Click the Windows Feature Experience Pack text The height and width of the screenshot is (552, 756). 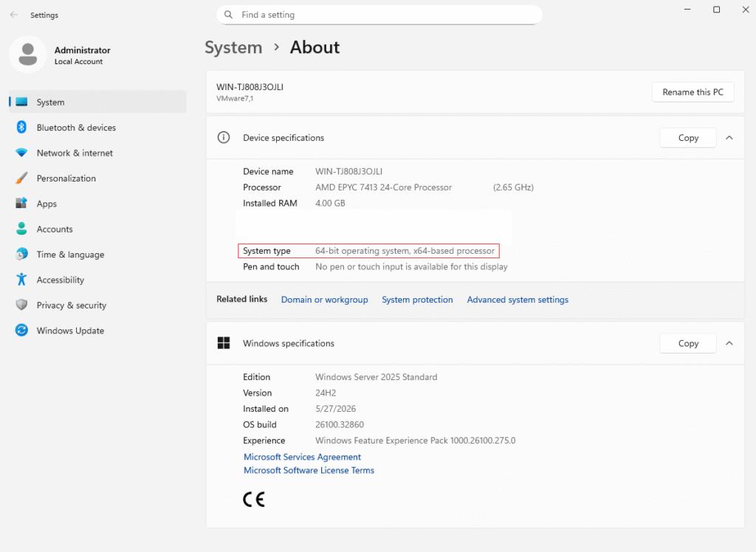point(416,441)
